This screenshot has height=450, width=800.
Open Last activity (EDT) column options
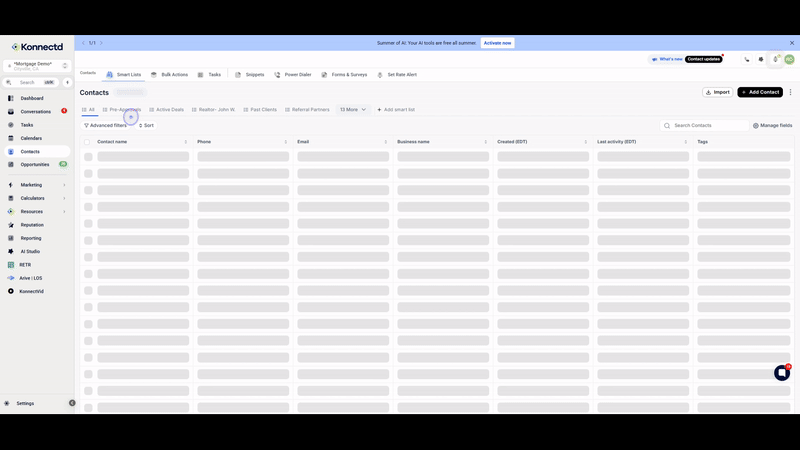(686, 142)
